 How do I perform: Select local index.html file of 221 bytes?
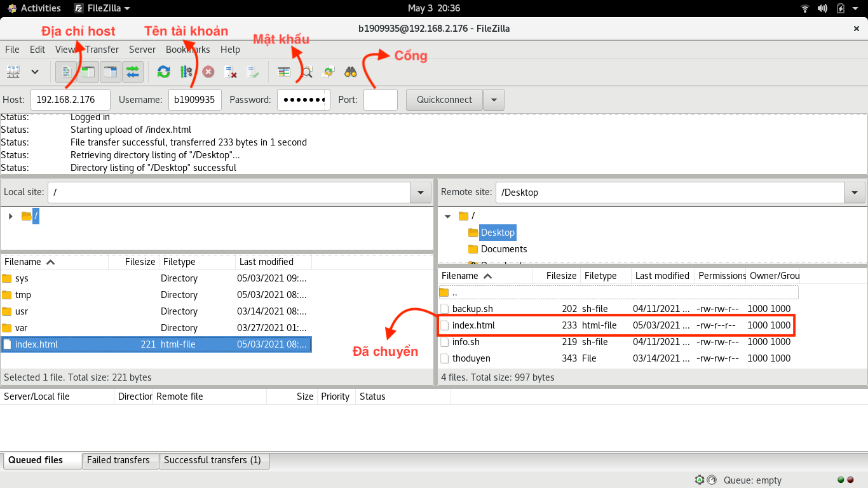[x=156, y=344]
